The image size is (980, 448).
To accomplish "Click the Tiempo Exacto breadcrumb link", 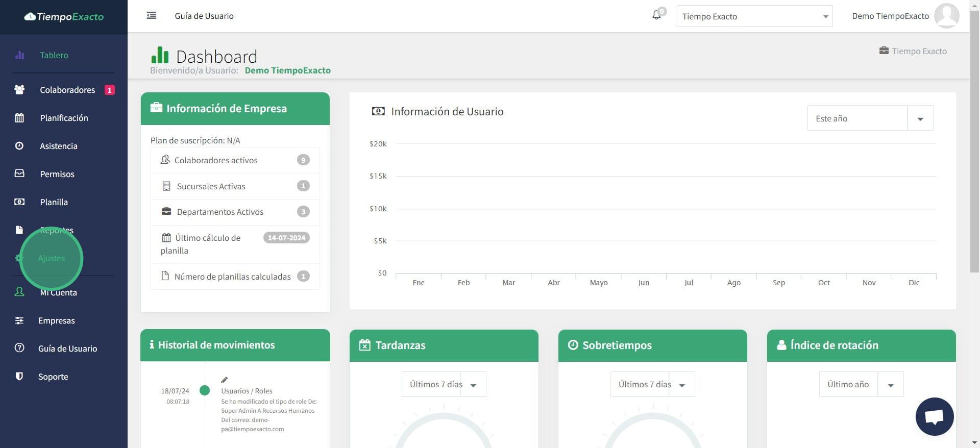I will pos(919,51).
